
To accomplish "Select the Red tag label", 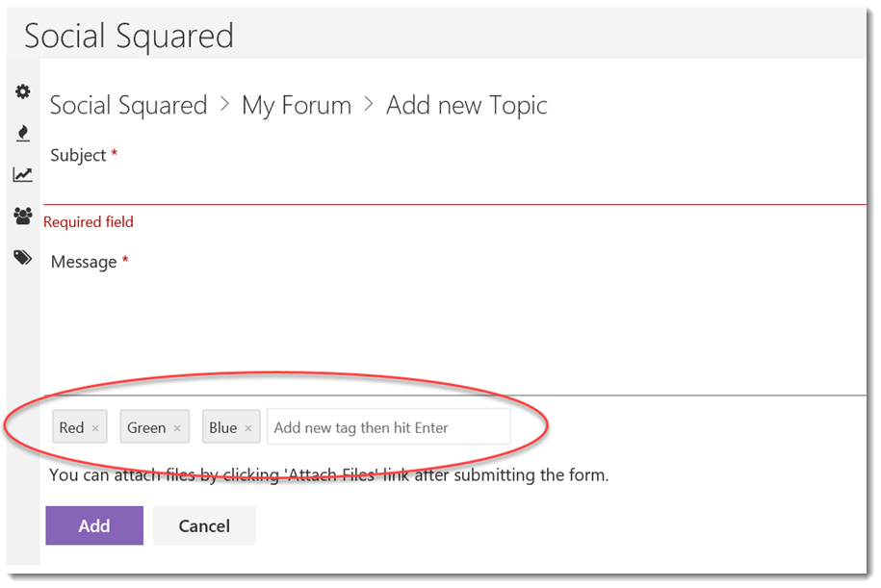I will click(x=71, y=428).
